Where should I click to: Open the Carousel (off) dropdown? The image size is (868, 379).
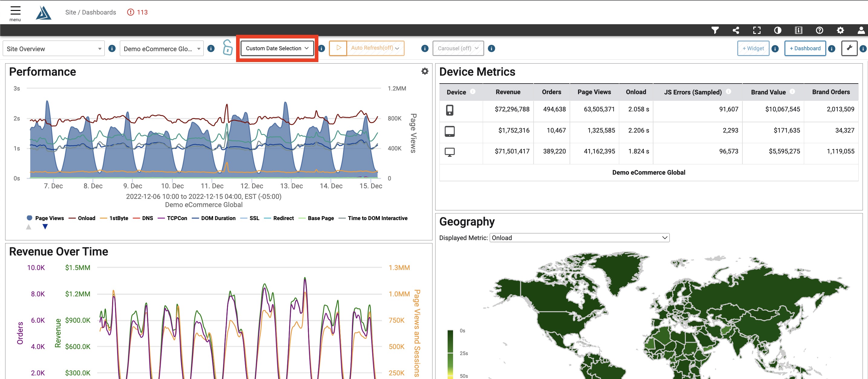coord(458,48)
